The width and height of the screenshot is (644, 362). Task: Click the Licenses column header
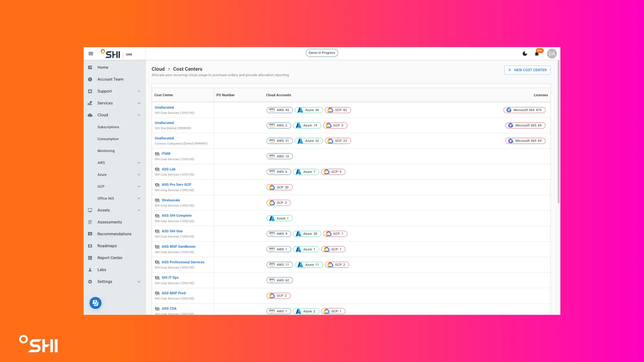(x=541, y=95)
